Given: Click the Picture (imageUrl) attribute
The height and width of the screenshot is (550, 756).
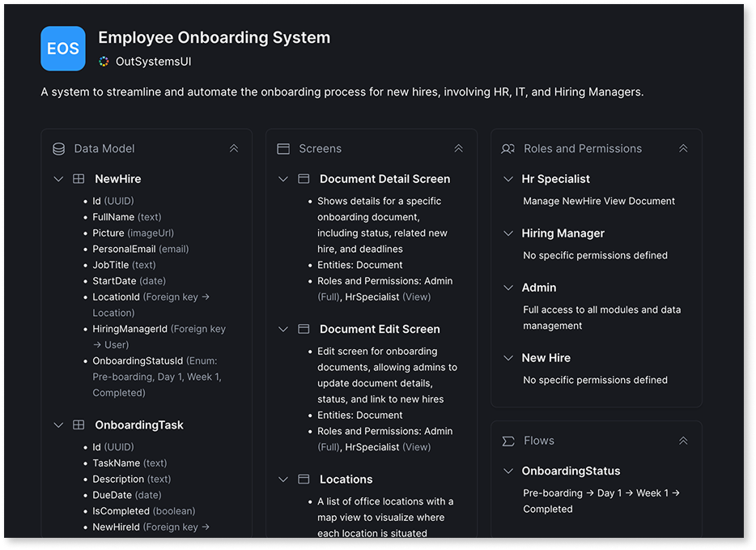Looking at the screenshot, I should tap(133, 233).
